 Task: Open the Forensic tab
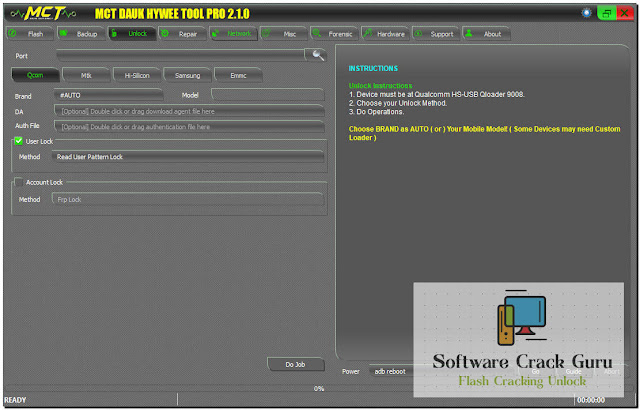click(x=334, y=34)
